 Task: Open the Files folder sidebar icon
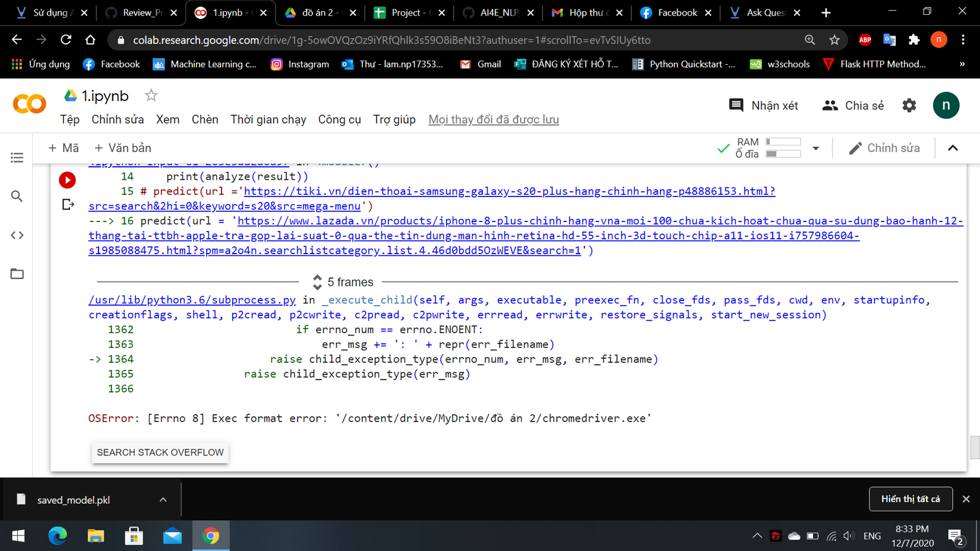(x=17, y=274)
